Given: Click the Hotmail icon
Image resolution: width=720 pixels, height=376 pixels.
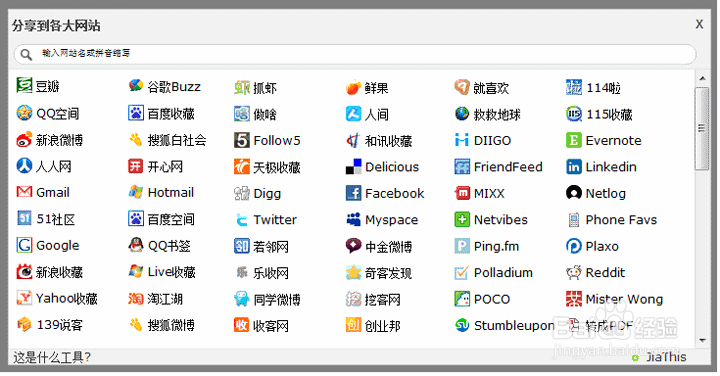Looking at the screenshot, I should pos(135,192).
